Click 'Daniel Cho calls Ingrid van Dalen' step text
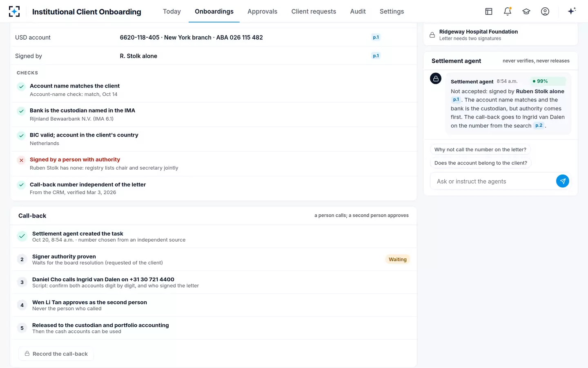 tap(103, 279)
